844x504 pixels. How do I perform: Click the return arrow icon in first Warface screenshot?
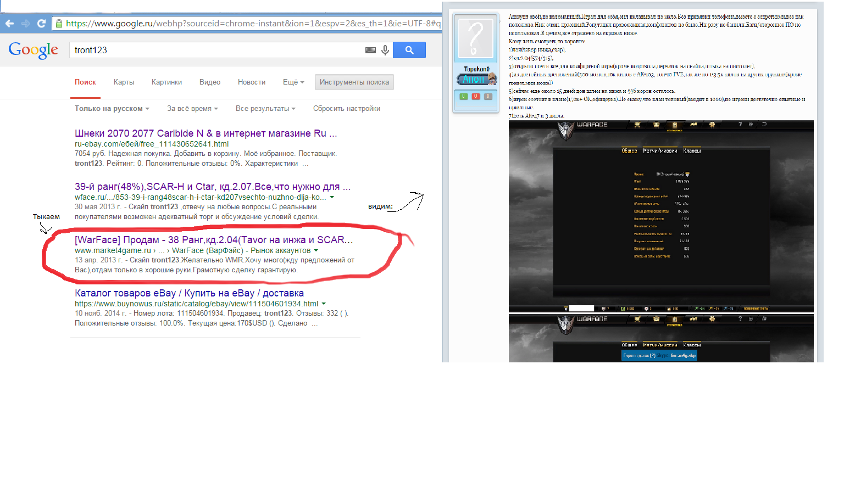764,125
